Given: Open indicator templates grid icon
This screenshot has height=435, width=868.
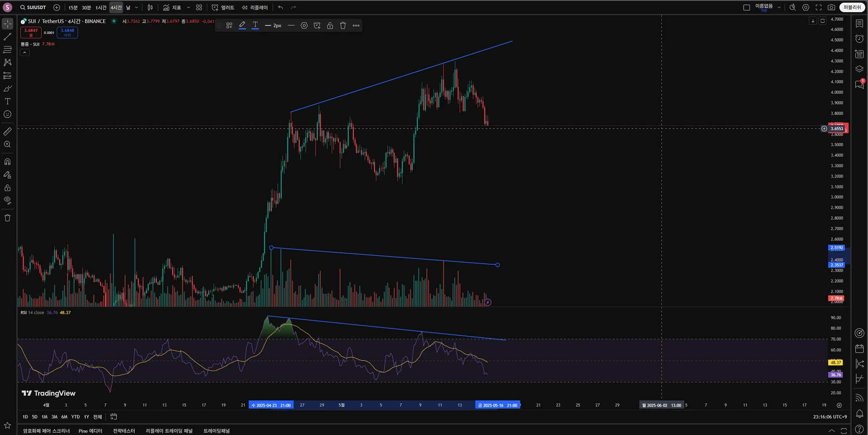Looking at the screenshot, I should click(199, 8).
